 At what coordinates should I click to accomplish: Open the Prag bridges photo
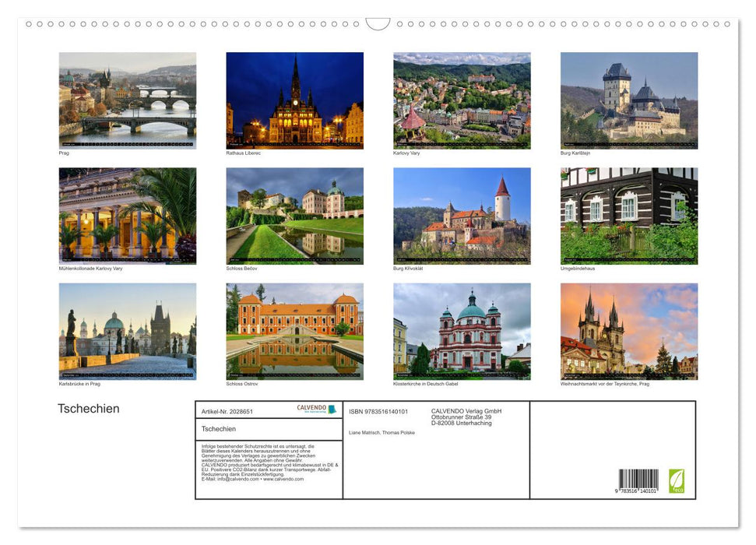click(127, 100)
